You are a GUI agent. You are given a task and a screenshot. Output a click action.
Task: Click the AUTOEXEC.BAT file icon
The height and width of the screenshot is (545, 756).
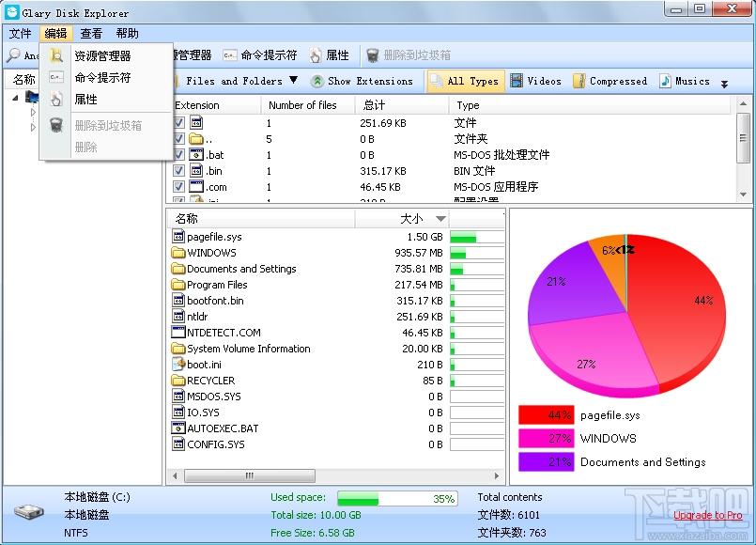tap(178, 428)
